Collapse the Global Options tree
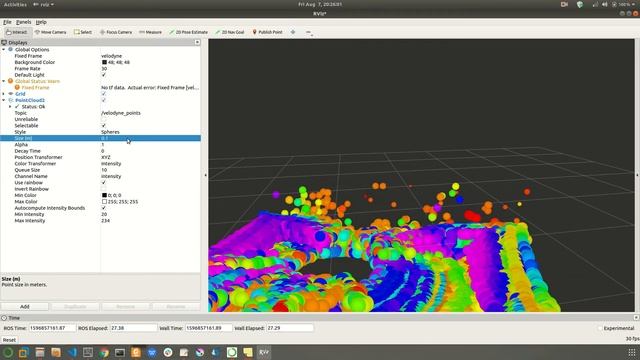This screenshot has height=360, width=640. click(4, 49)
